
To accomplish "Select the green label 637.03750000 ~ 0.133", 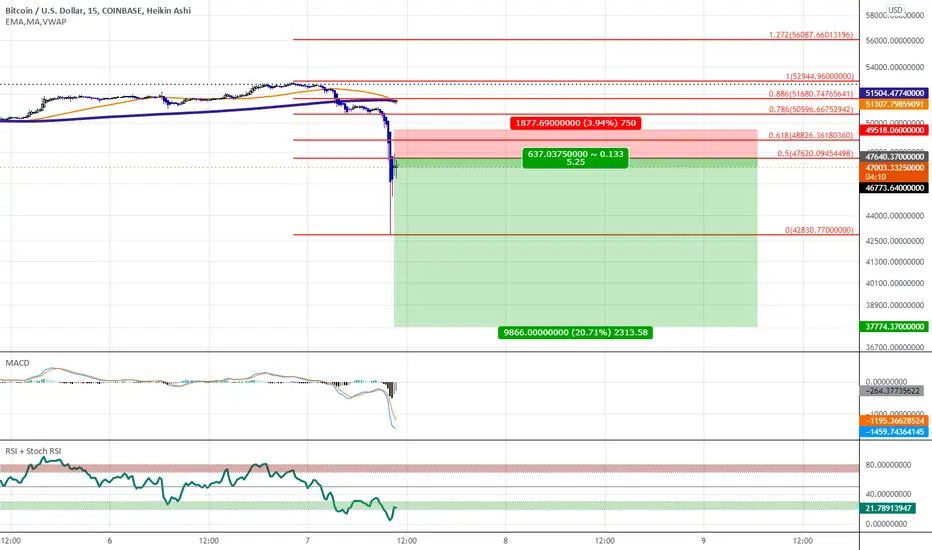I will pyautogui.click(x=575, y=158).
